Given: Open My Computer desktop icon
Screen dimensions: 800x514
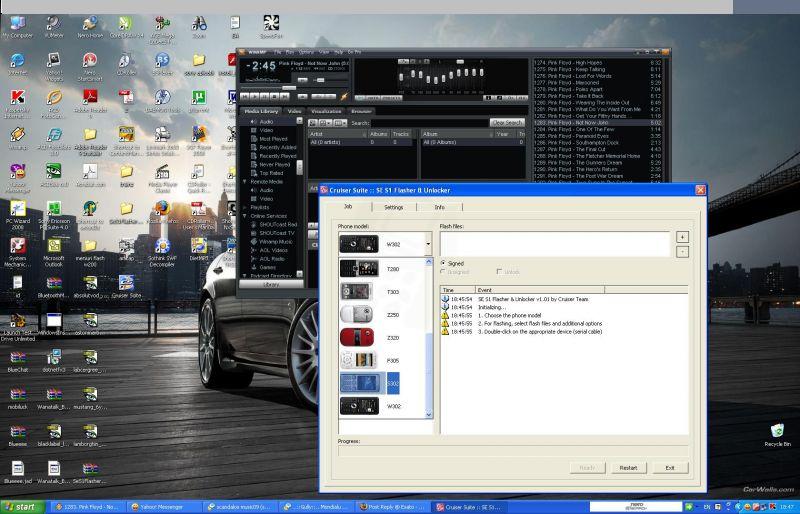Looking at the screenshot, I should 17,27.
